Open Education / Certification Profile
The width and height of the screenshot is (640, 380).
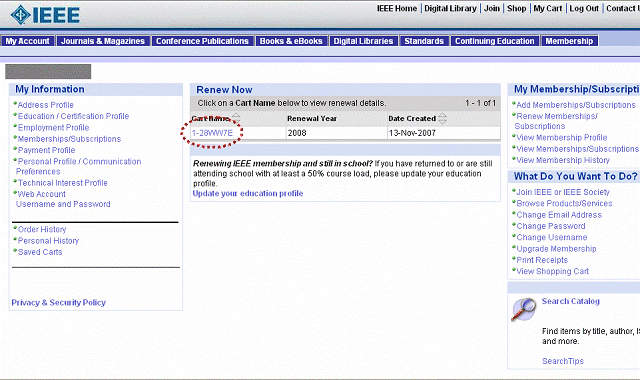[x=73, y=116]
